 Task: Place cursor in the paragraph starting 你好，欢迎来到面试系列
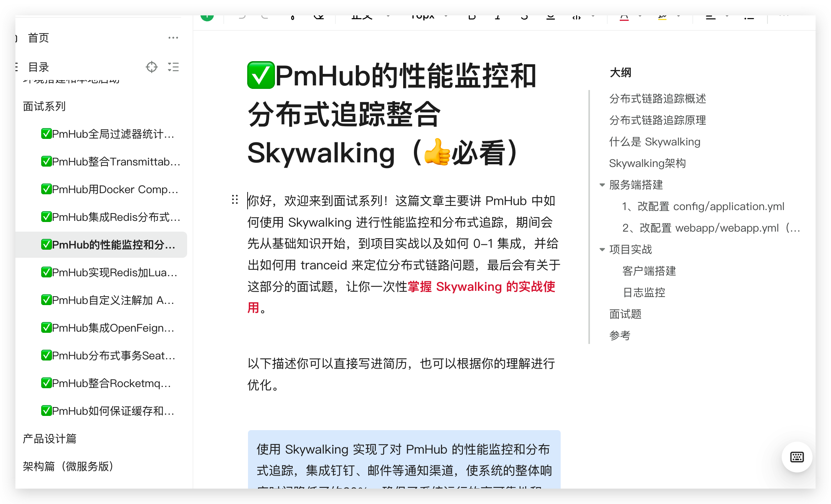[404, 254]
